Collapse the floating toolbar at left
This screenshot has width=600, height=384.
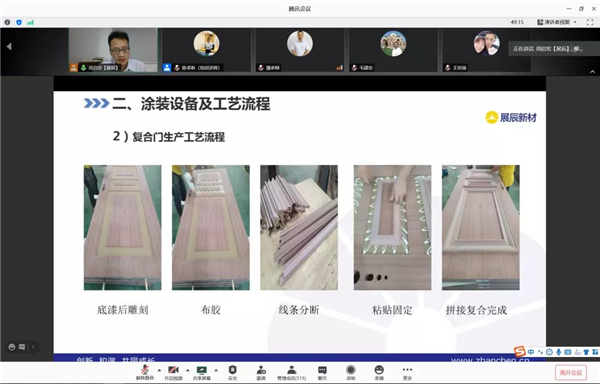coord(33,347)
